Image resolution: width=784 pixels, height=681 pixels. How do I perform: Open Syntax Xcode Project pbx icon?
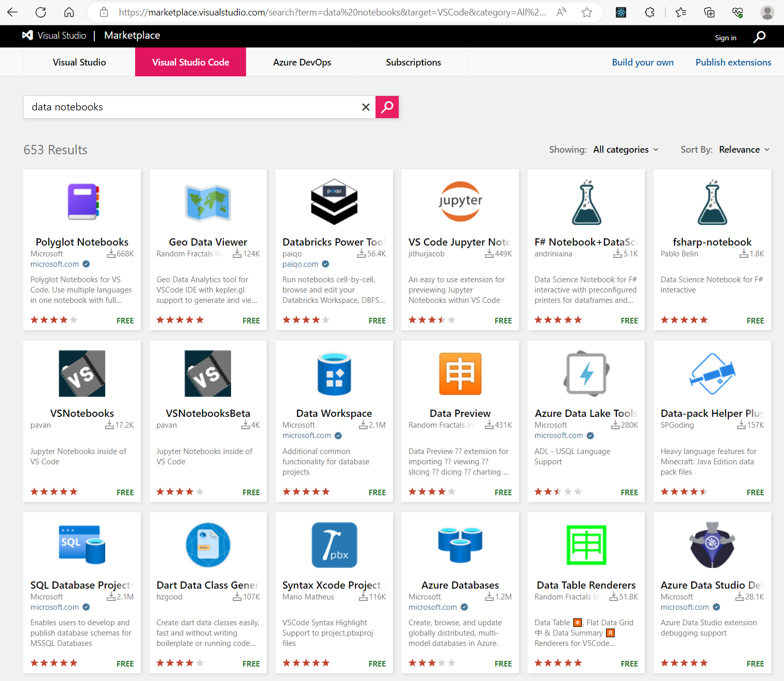pyautogui.click(x=334, y=545)
